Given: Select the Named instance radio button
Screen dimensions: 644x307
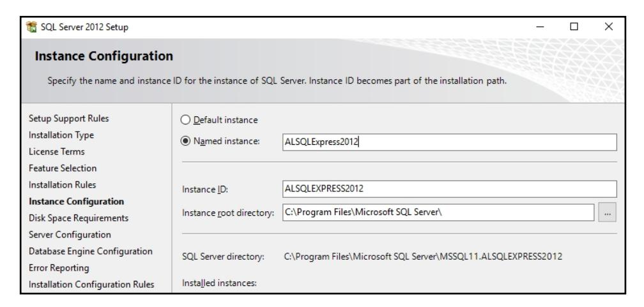Looking at the screenshot, I should pos(186,141).
